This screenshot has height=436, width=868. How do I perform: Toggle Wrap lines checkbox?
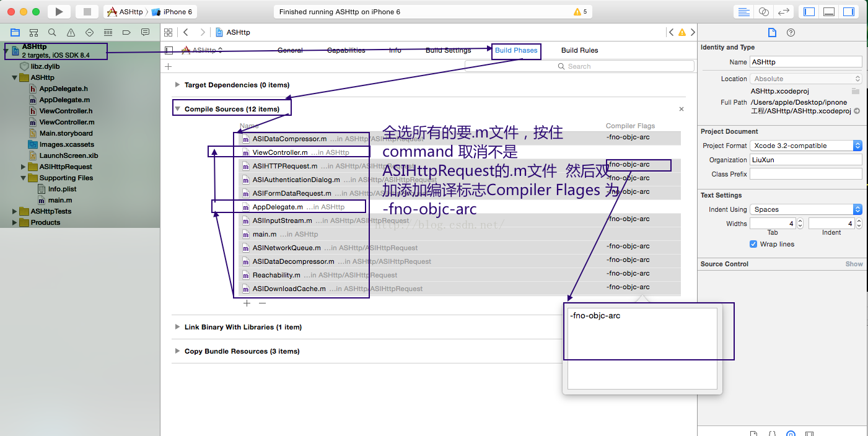point(754,244)
